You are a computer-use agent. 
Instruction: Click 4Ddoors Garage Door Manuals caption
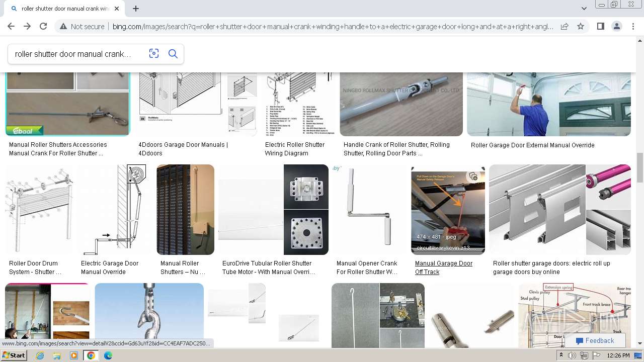(183, 149)
